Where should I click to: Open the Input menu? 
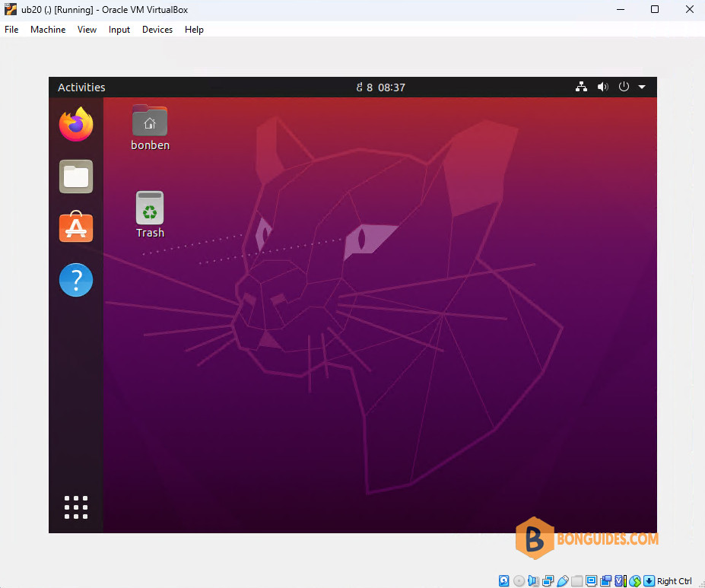119,30
